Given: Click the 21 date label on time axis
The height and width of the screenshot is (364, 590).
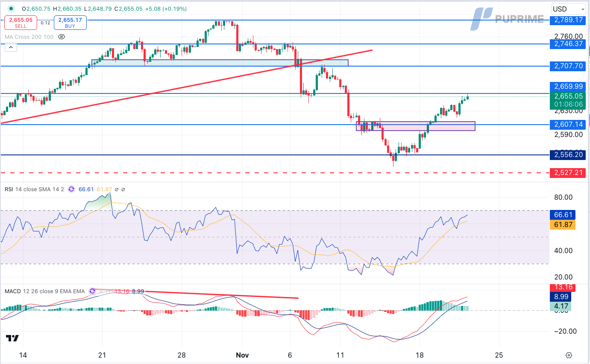Looking at the screenshot, I should (x=103, y=355).
